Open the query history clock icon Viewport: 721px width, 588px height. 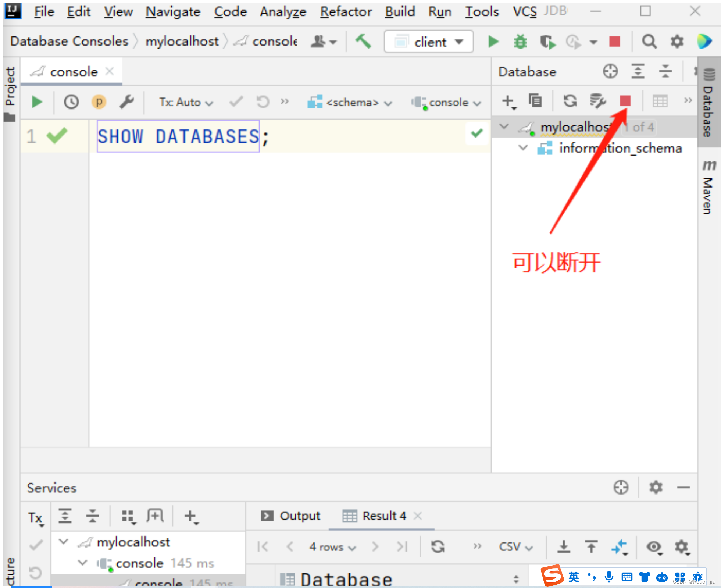[71, 102]
